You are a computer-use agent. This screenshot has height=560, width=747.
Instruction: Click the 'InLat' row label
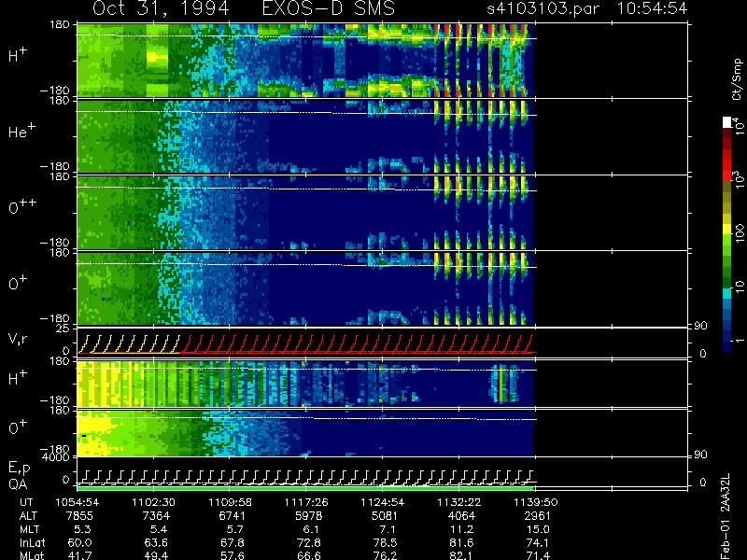pos(32,542)
